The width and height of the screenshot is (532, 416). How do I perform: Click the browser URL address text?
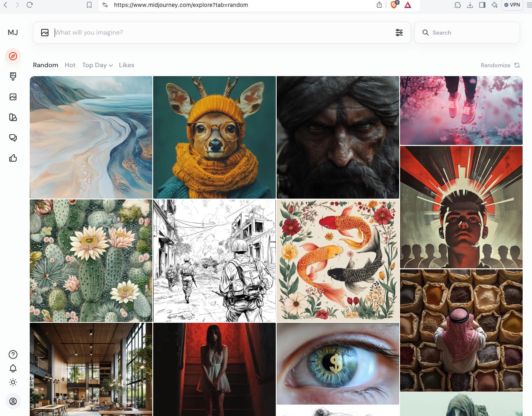(181, 5)
